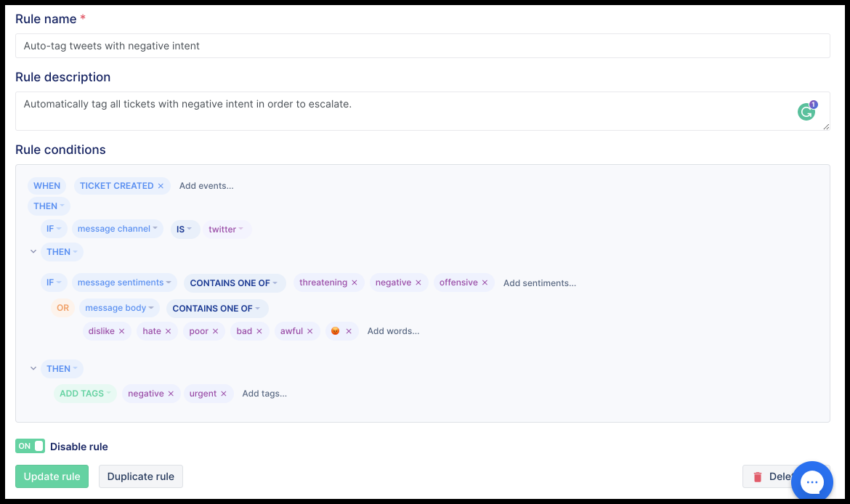Click the Duplicate rule button
This screenshot has width=850, height=504.
(x=140, y=476)
